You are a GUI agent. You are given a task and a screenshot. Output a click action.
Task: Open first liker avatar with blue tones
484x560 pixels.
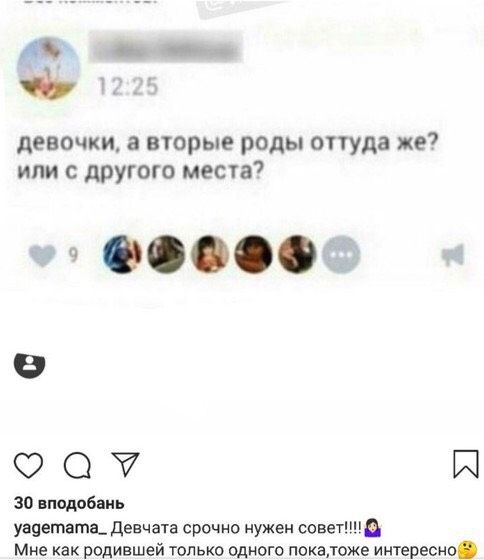point(122,254)
